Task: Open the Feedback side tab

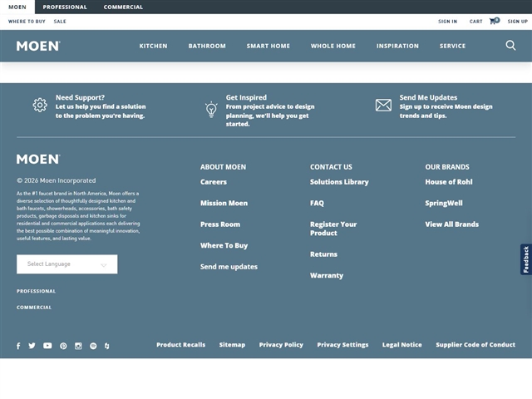Action: point(525,259)
